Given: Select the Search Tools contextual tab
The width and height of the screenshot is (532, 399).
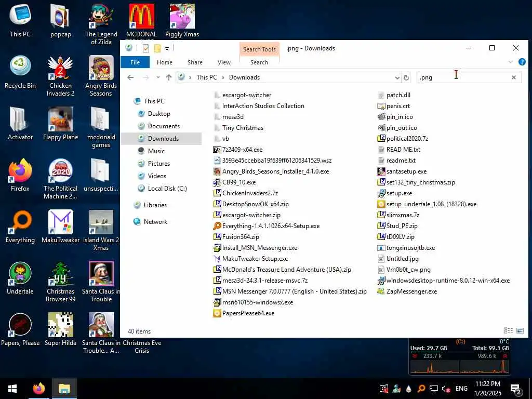Looking at the screenshot, I should pos(259,49).
